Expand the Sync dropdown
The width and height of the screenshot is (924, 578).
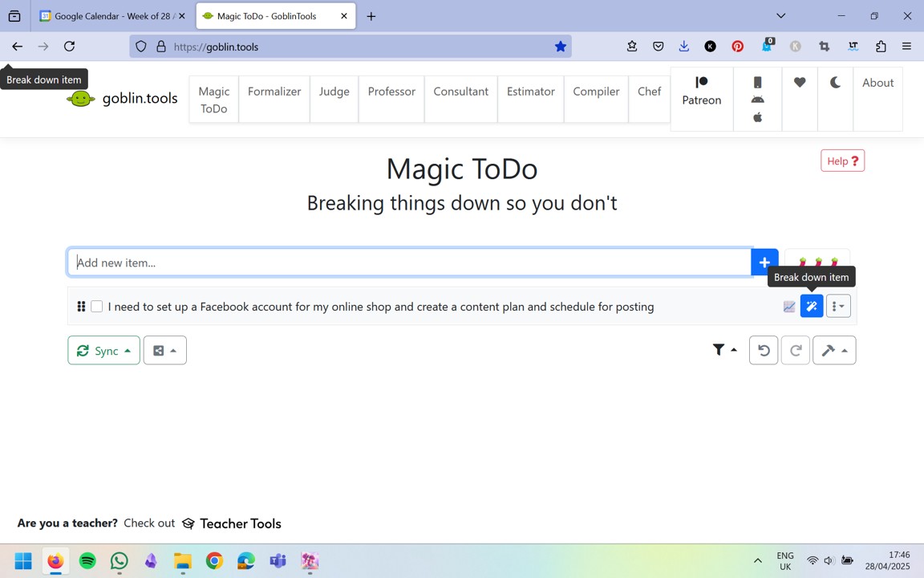tap(103, 350)
